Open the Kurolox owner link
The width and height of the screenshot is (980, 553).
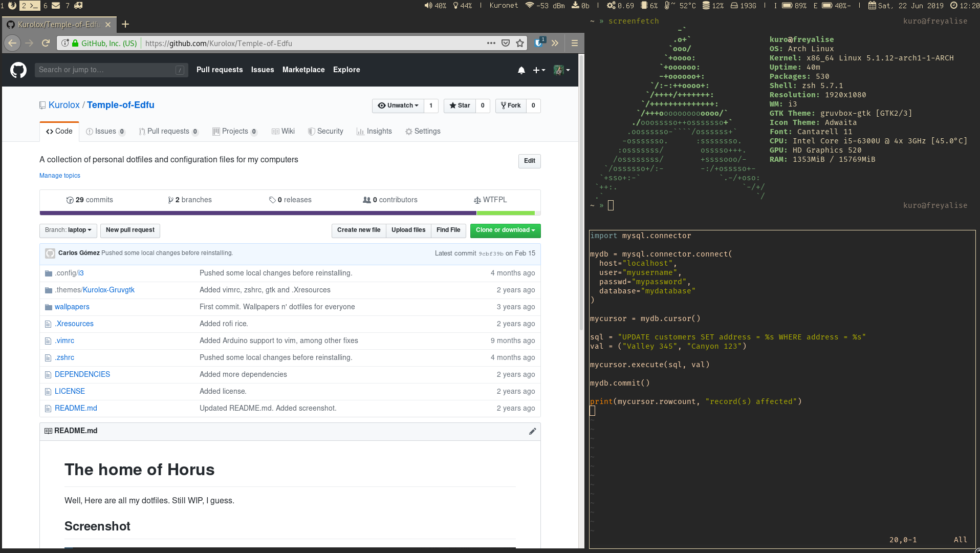coord(64,105)
